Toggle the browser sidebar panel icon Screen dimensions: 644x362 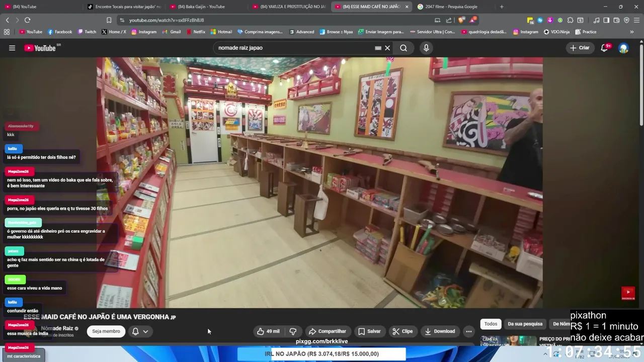tap(606, 20)
